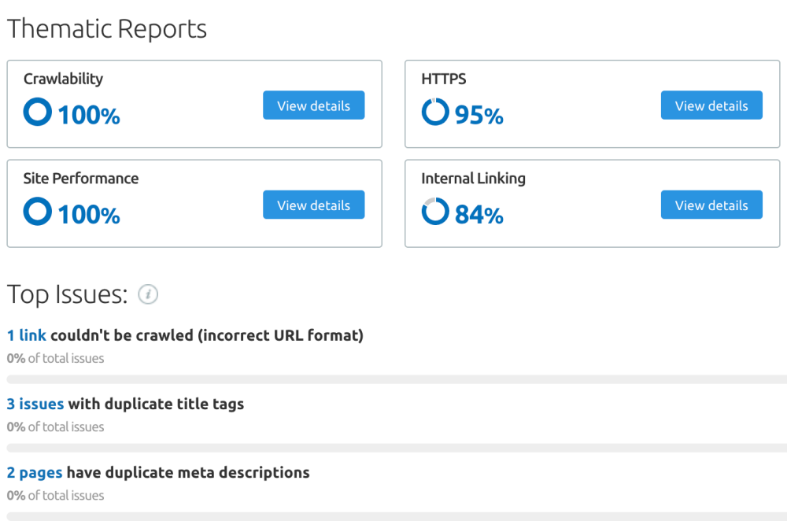Open the "1 link" crawl issue link

27,335
